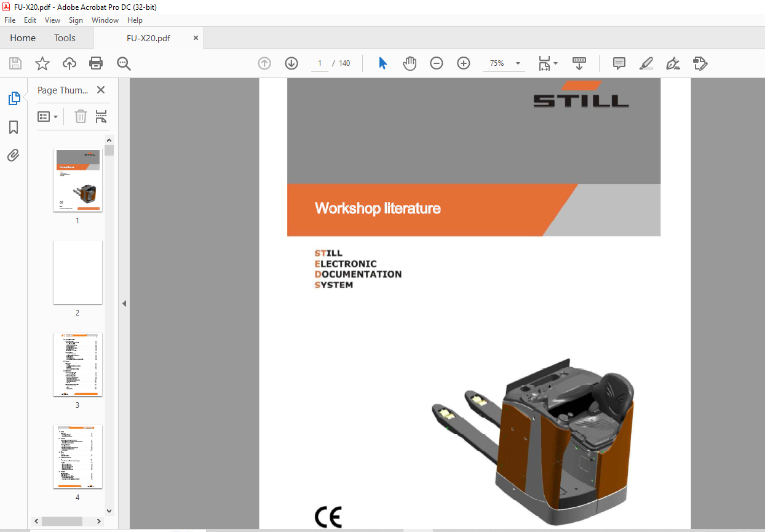Go to next page arrow
The image size is (765, 532).
(291, 63)
